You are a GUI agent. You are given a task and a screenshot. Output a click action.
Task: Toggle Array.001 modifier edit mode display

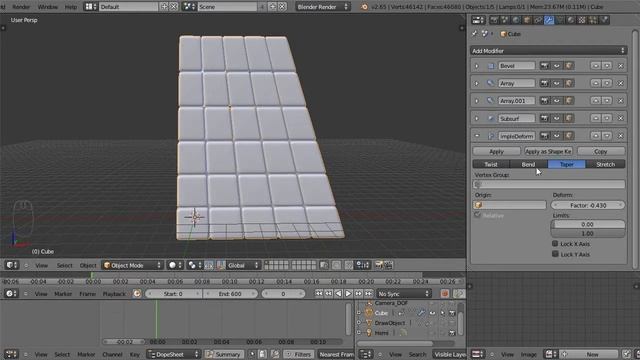tap(569, 101)
